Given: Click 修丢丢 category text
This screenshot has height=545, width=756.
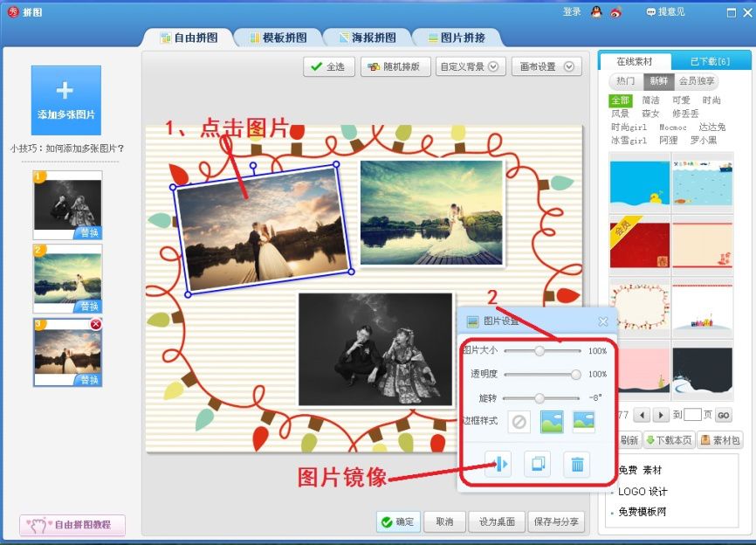Looking at the screenshot, I should tap(685, 114).
